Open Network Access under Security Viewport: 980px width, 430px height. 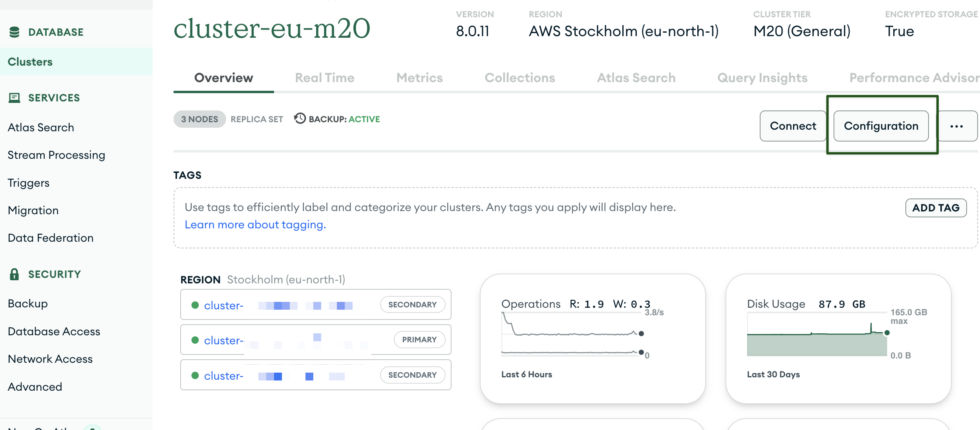[x=50, y=358]
